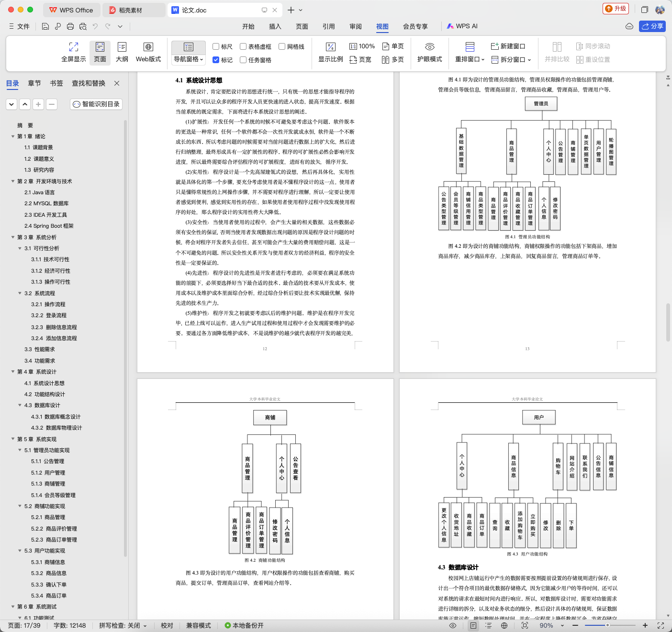This screenshot has width=672, height=632.
Task: Open Print Preview from quick access bar
Action: point(83,26)
